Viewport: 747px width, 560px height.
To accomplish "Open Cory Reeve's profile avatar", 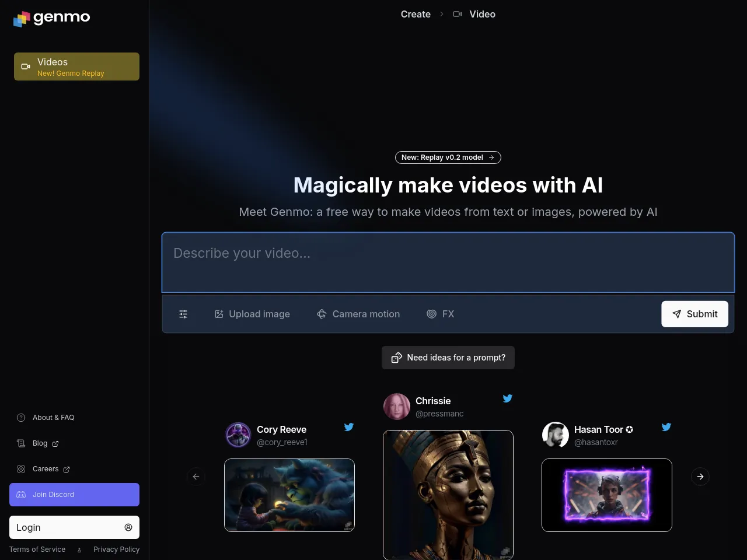I will [x=238, y=435].
